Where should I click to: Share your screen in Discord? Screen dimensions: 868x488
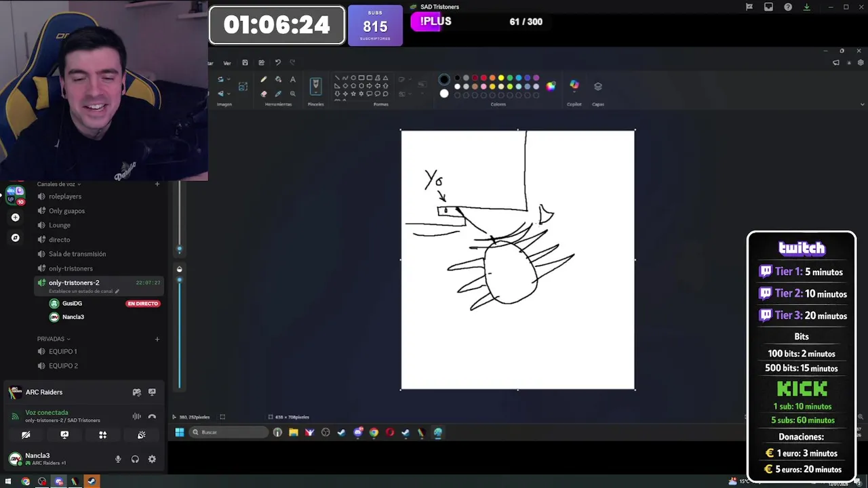pos(64,435)
